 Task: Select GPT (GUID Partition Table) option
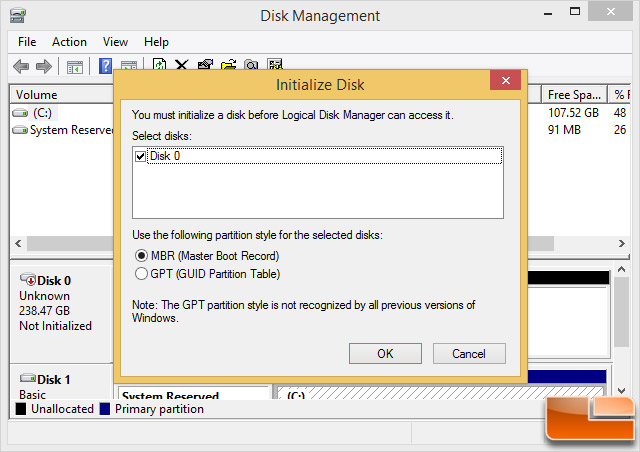(x=141, y=274)
